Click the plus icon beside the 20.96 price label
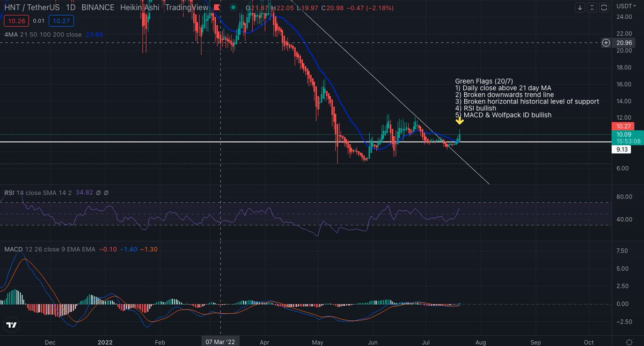The height and width of the screenshot is (346, 644). point(606,42)
